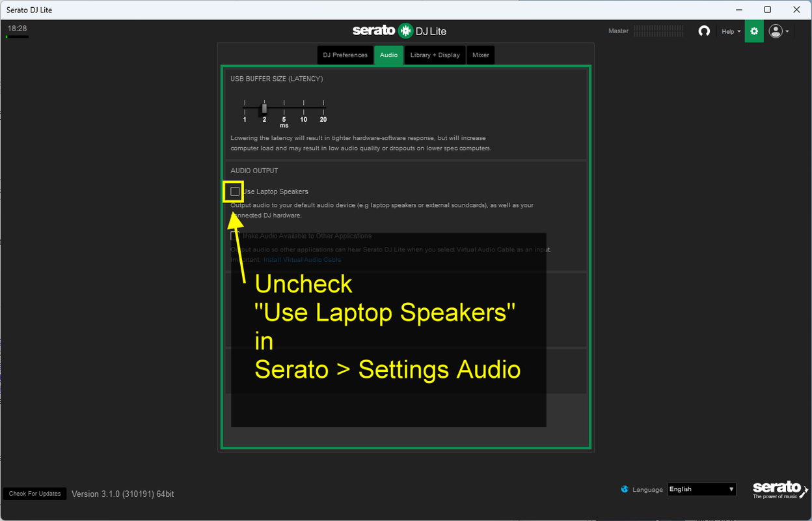
Task: Click the 18:28 clock display
Action: point(17,29)
